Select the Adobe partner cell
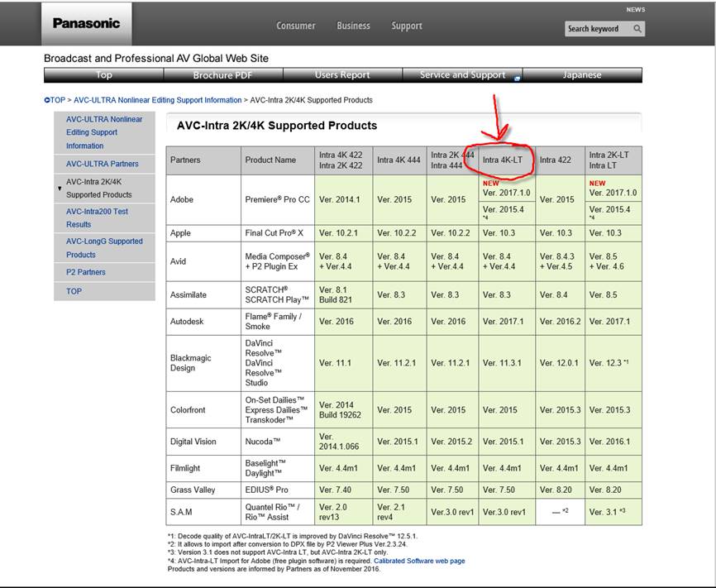716x588 pixels. tap(203, 199)
